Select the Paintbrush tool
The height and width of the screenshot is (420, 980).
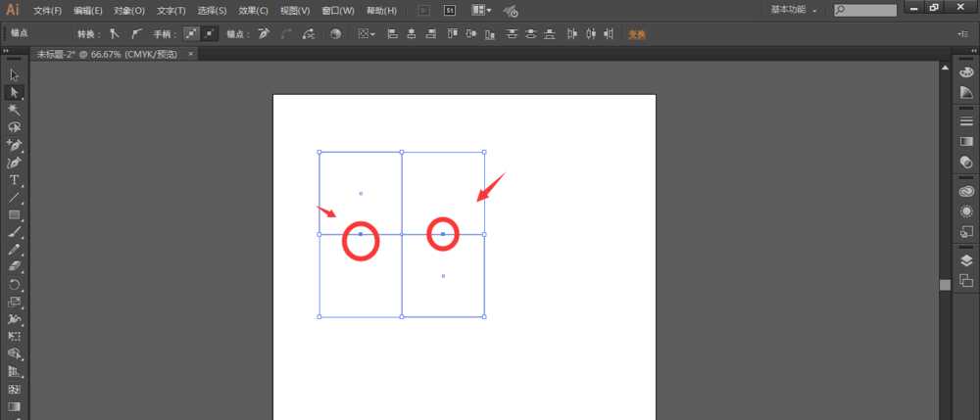tap(15, 232)
